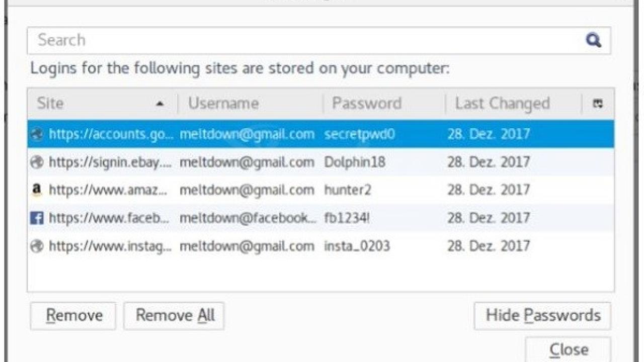Click the search magnifier icon
The image size is (644, 362).
pos(594,40)
